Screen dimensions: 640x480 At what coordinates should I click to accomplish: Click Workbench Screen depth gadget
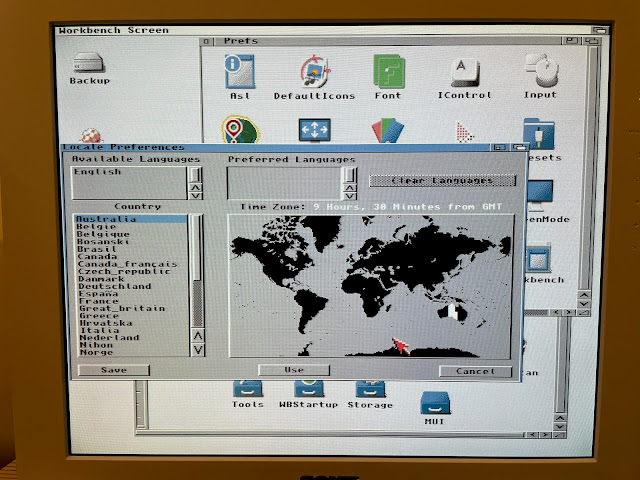coord(600,30)
